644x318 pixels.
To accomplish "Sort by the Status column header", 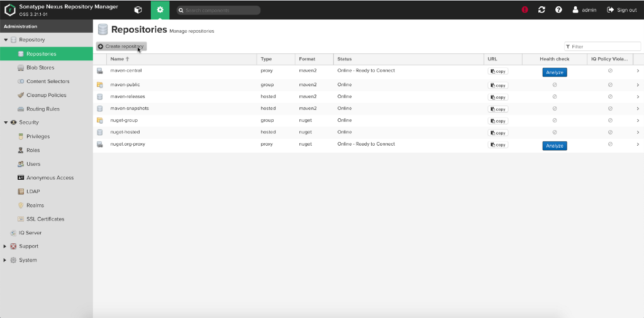I will [x=409, y=59].
